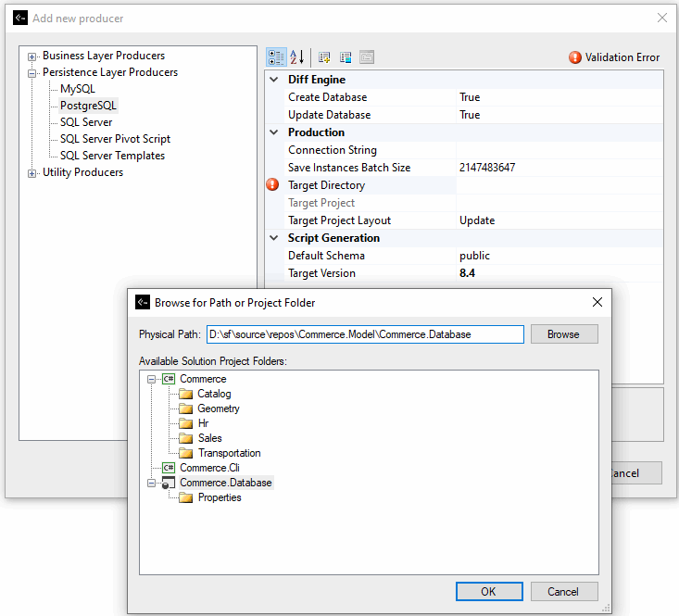Click the Hr folder icon
Screen dimensions: 679x616
point(186,423)
